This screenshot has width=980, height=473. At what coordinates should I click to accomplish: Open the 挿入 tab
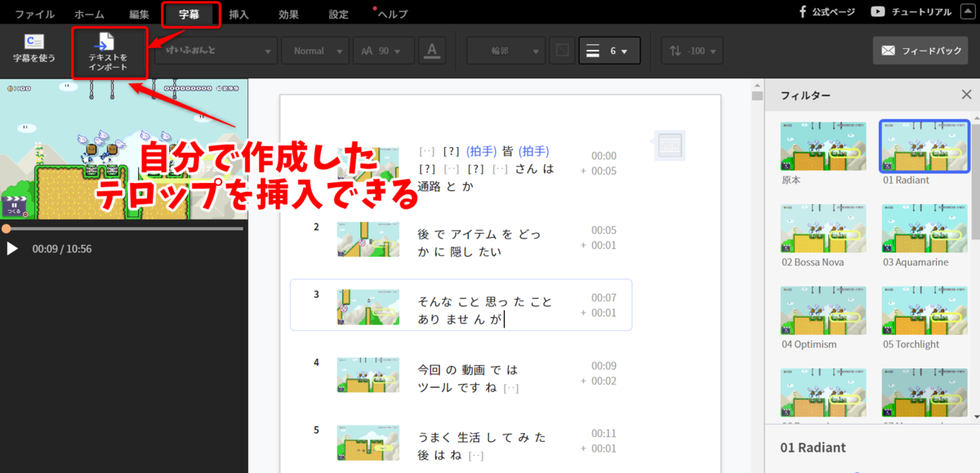239,14
